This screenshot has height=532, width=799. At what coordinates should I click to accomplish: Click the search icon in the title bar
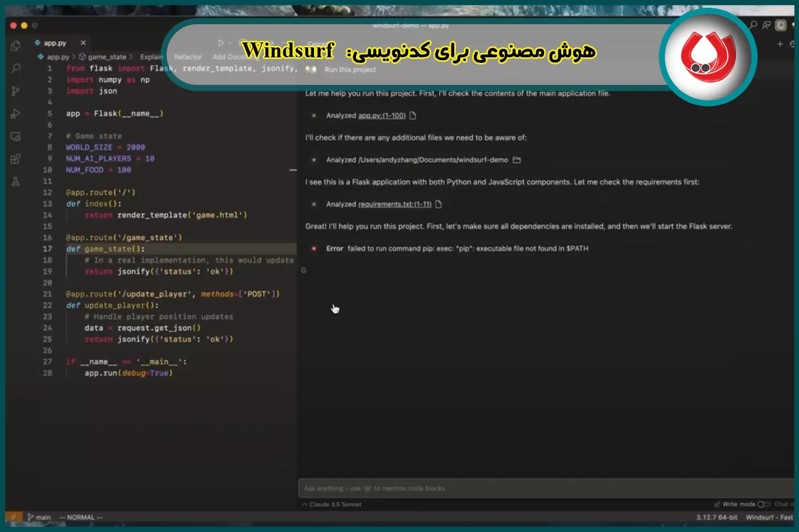(x=753, y=25)
